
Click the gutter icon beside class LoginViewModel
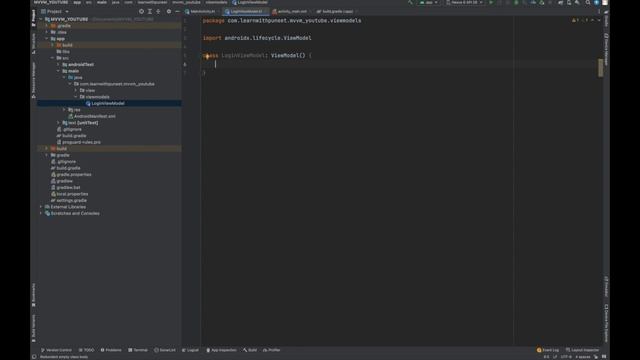tap(207, 56)
